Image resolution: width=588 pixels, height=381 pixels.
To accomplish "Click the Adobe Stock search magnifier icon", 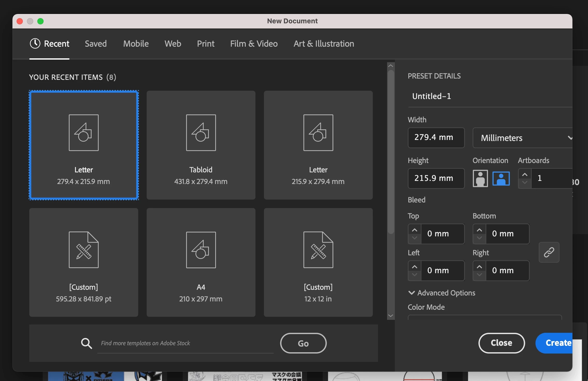I will [86, 343].
